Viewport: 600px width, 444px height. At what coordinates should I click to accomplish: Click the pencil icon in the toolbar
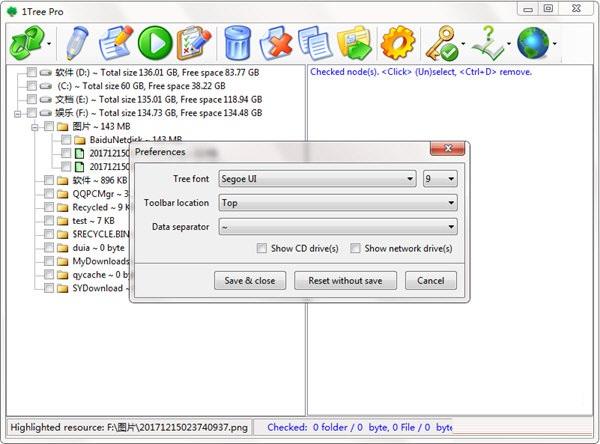tap(76, 44)
